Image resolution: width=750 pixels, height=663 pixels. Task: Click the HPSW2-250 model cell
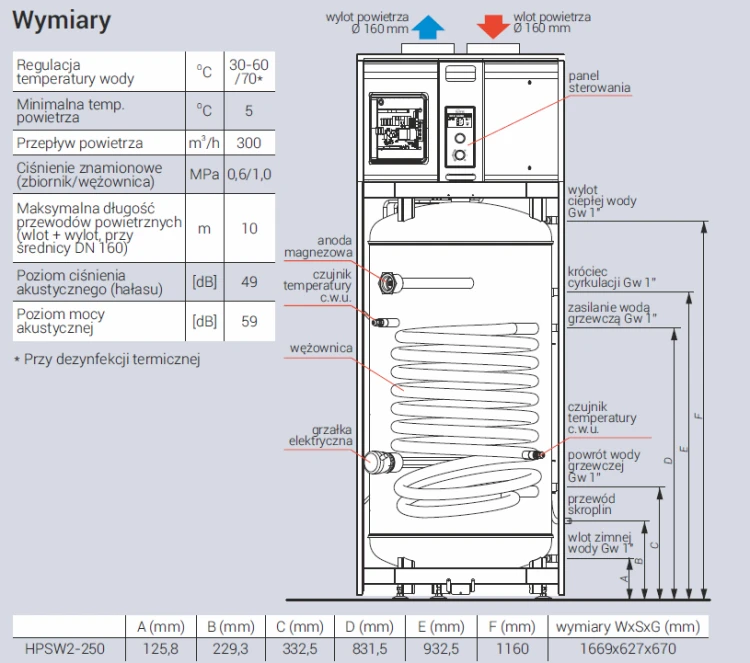coord(65,649)
